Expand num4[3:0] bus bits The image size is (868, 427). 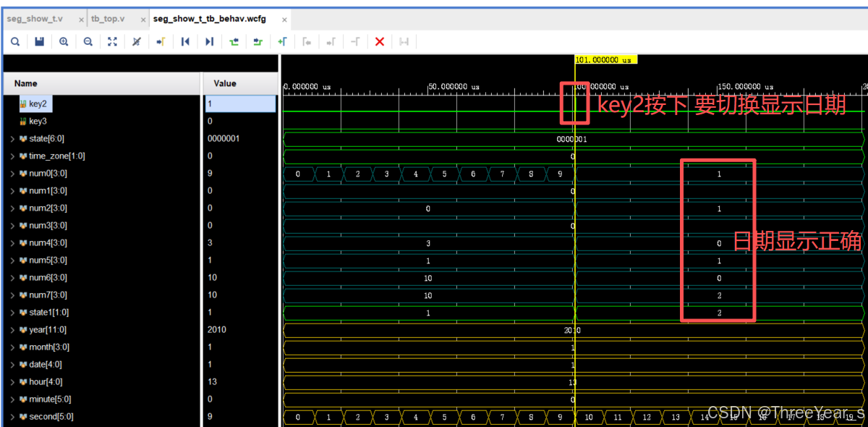point(12,242)
